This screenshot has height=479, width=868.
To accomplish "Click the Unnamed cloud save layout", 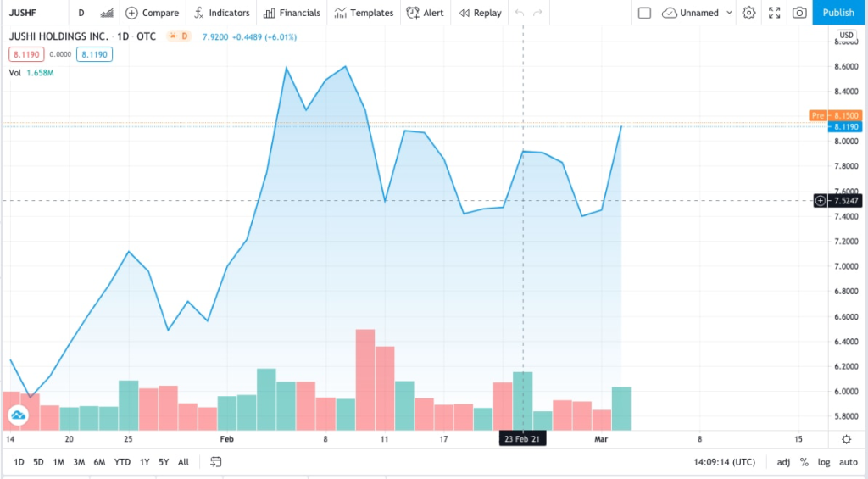I will 690,12.
